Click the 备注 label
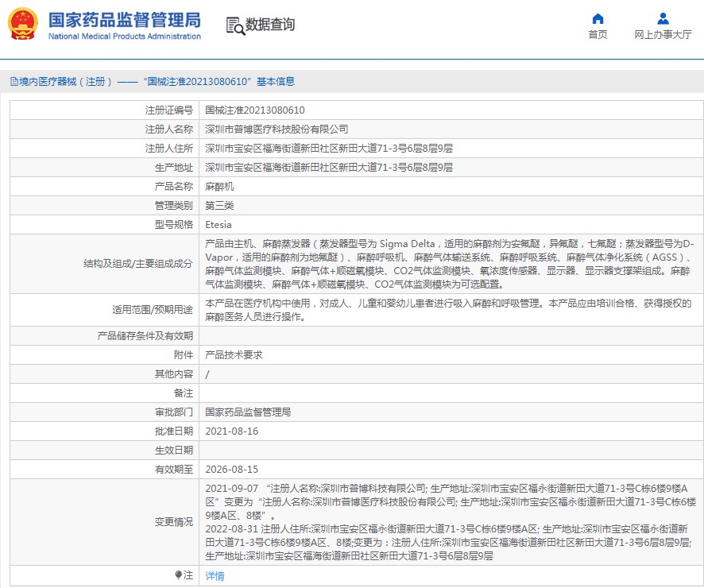The image size is (704, 588). [184, 393]
